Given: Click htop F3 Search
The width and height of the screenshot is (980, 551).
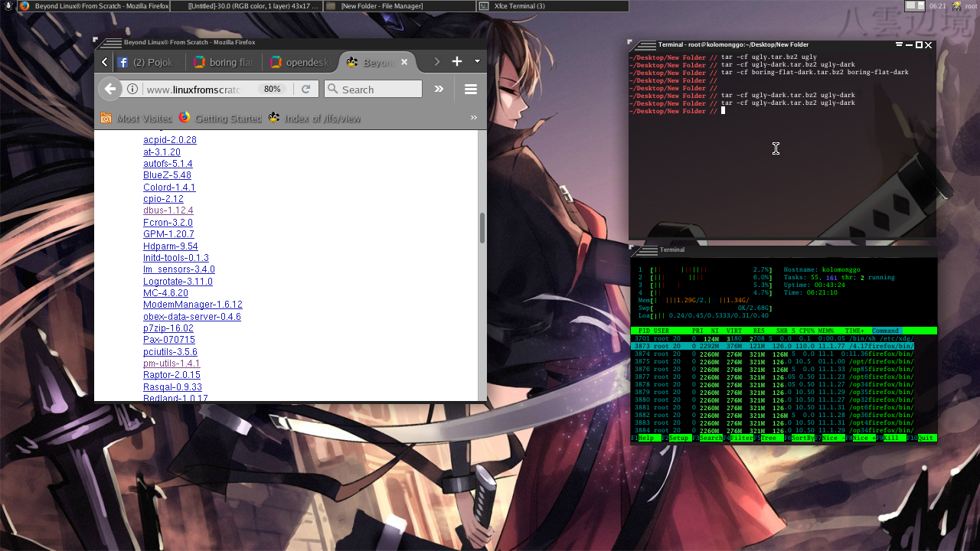Looking at the screenshot, I should pyautogui.click(x=707, y=438).
